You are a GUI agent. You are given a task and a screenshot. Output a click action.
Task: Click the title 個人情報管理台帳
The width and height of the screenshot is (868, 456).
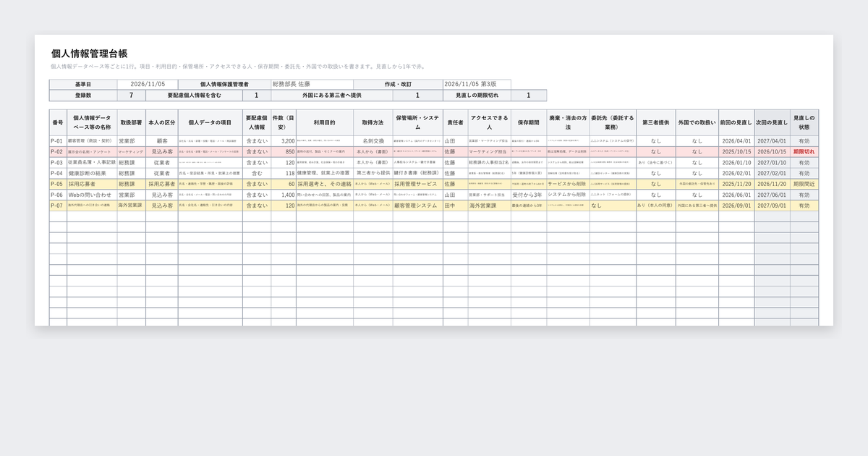pos(90,54)
